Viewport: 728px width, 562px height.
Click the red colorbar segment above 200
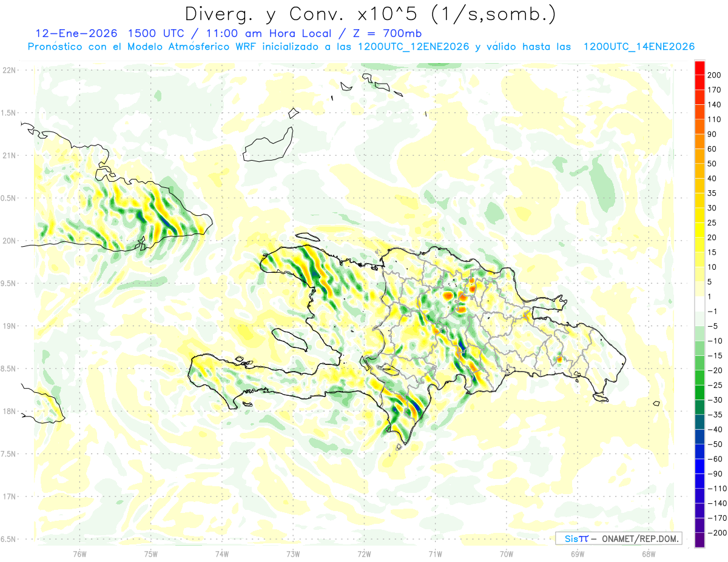click(x=700, y=68)
